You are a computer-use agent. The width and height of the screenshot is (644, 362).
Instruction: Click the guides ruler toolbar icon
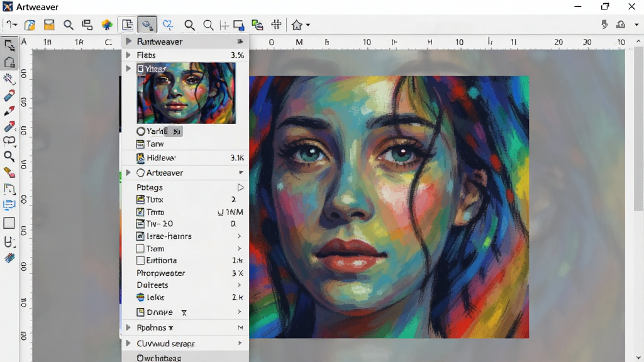click(225, 25)
